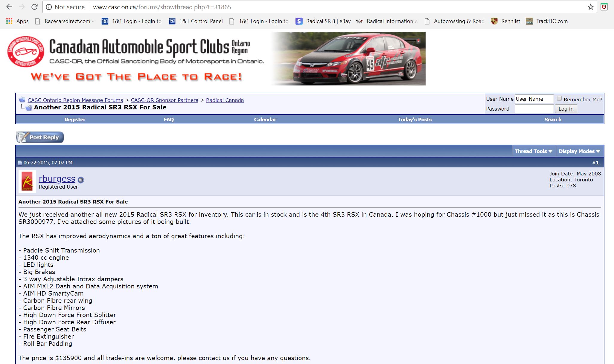Bookmark this page with the star icon
Viewport: 614px width, 364px height.
(590, 7)
